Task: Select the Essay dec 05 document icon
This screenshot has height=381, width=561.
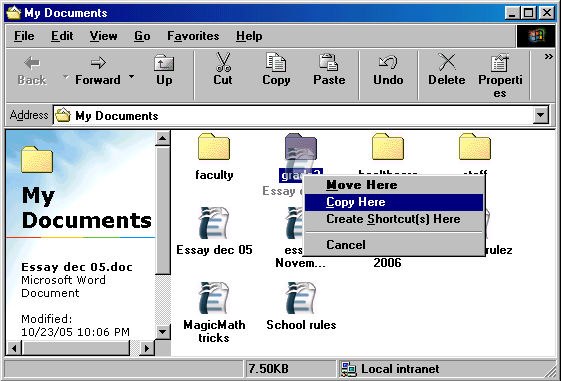Action: pyautogui.click(x=214, y=223)
